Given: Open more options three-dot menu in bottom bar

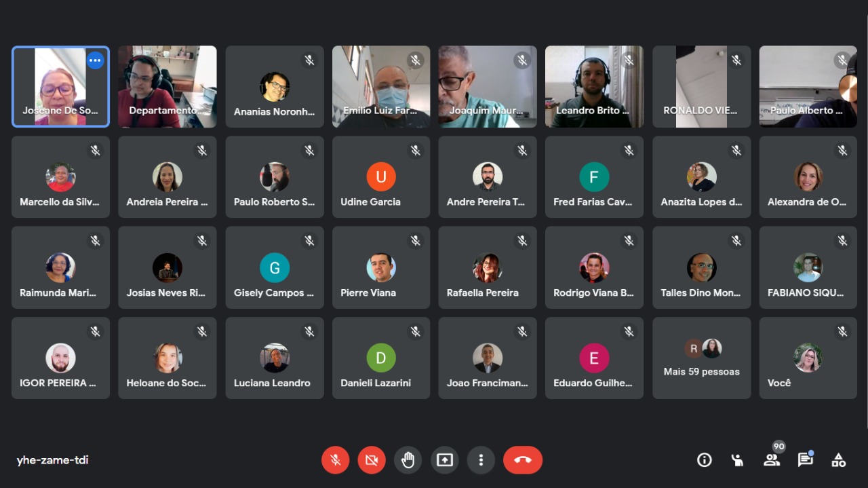Looking at the screenshot, I should [481, 460].
